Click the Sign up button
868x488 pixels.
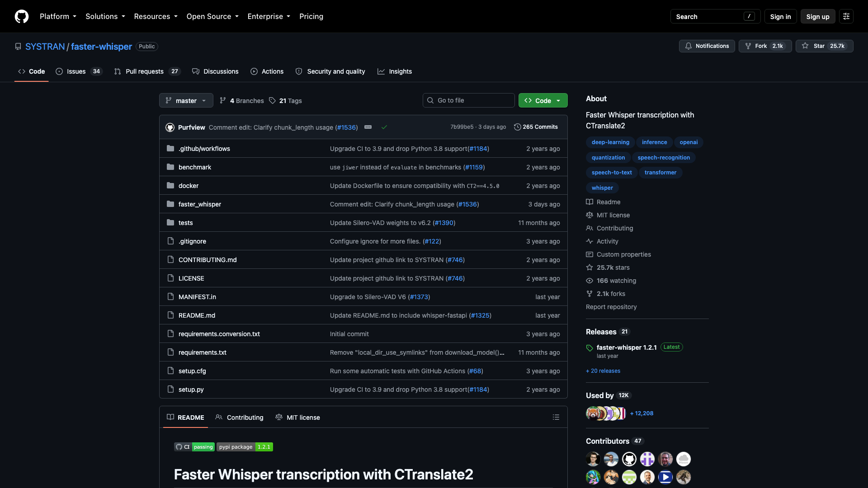(818, 16)
